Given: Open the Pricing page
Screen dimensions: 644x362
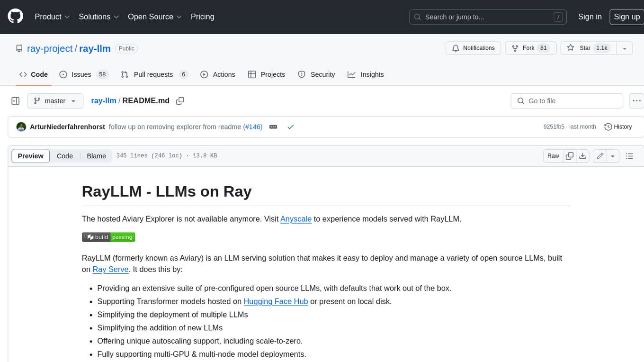Looking at the screenshot, I should pyautogui.click(x=202, y=17).
